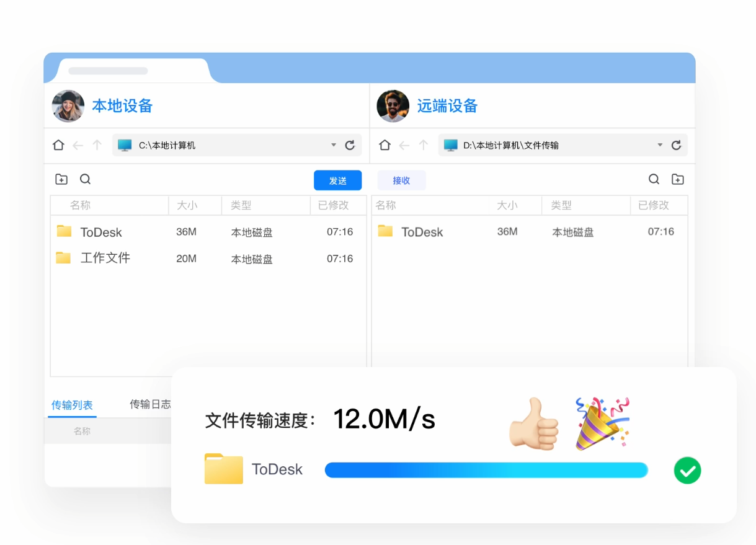This screenshot has width=756, height=545.
Task: Create new folder in local panel
Action: [x=61, y=179]
